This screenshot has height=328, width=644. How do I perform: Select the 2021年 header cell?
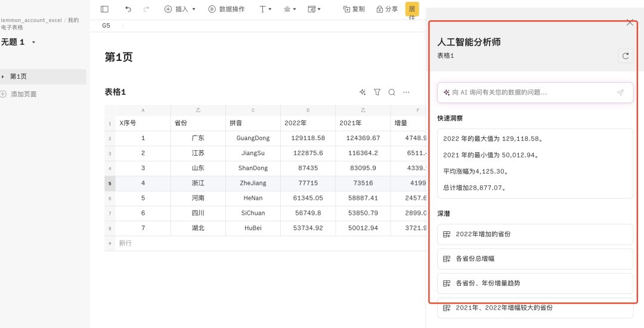(363, 123)
